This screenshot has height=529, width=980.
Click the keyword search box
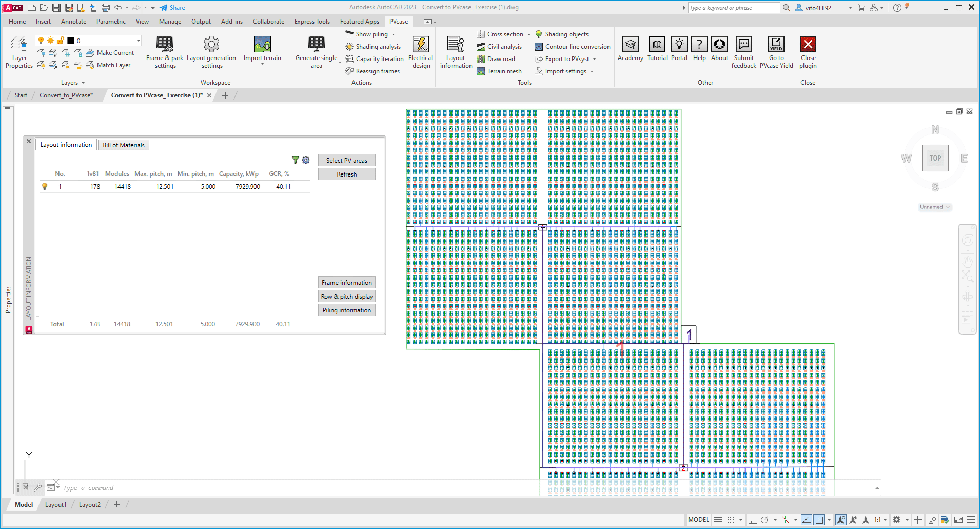click(734, 8)
